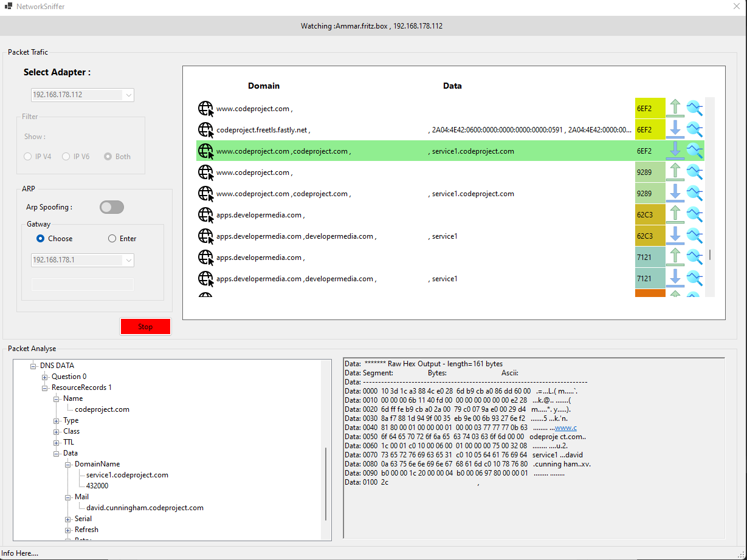The image size is (747, 560).
Task: Click the Domain column header
Action: point(264,86)
